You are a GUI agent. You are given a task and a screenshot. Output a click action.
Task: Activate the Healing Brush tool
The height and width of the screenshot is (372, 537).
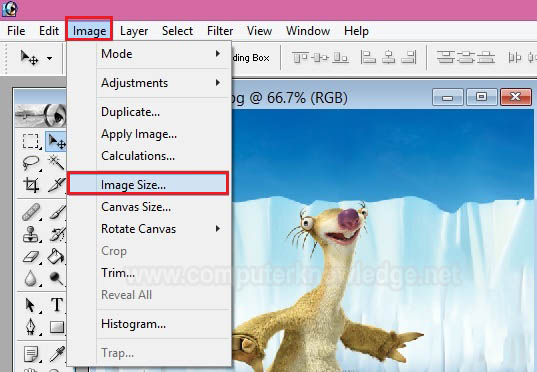coord(30,212)
